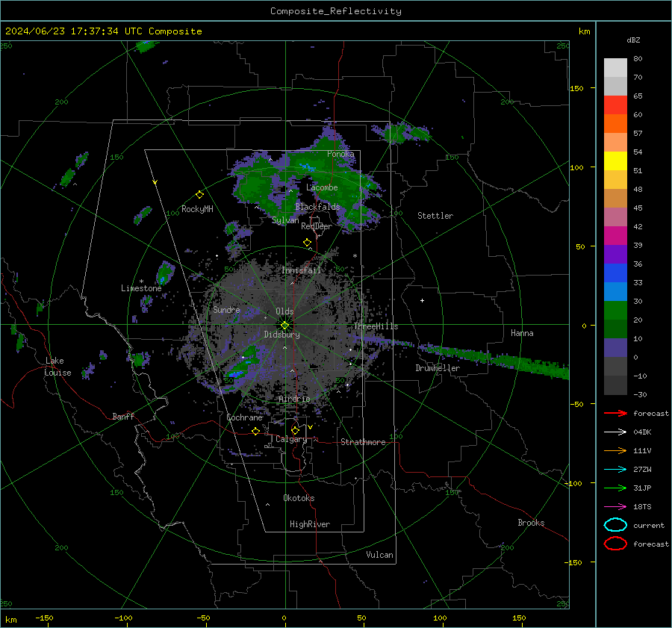Viewport: 672px width, 628px height.
Task: Click the Cochrane label
Action: [244, 417]
